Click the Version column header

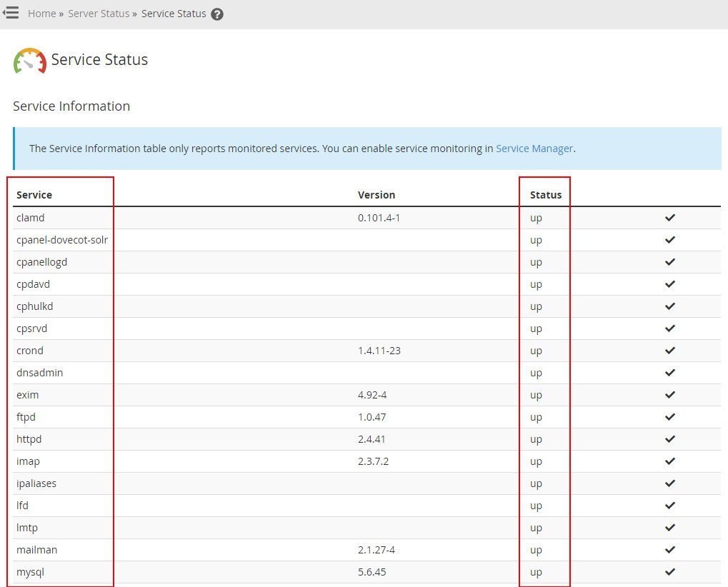pos(376,195)
